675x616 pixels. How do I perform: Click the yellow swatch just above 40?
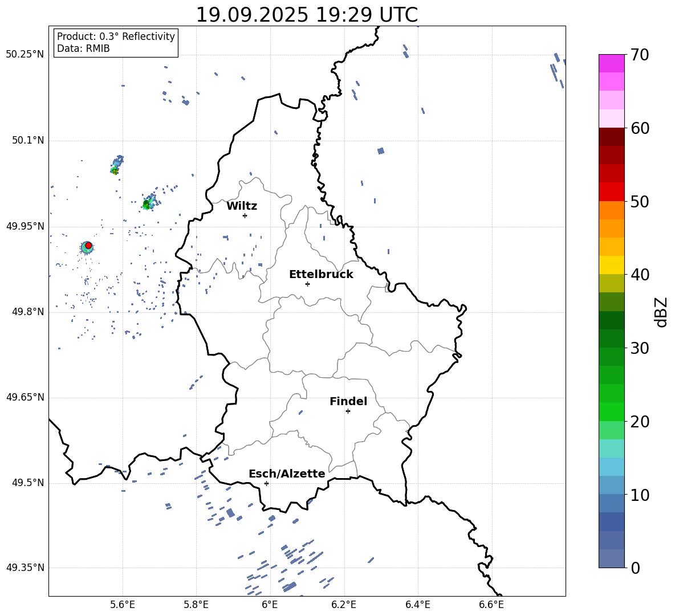coord(611,265)
